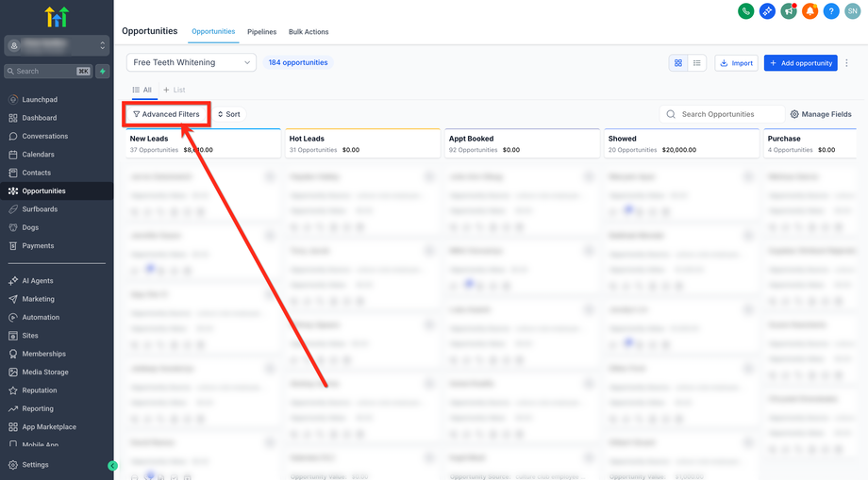Open Advanced Filters
The height and width of the screenshot is (480, 868).
point(167,114)
